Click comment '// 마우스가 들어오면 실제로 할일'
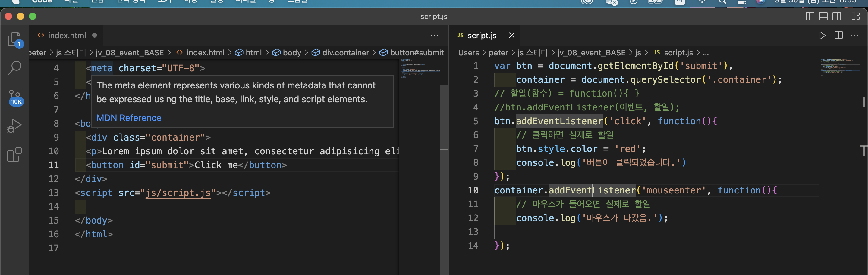 point(583,204)
